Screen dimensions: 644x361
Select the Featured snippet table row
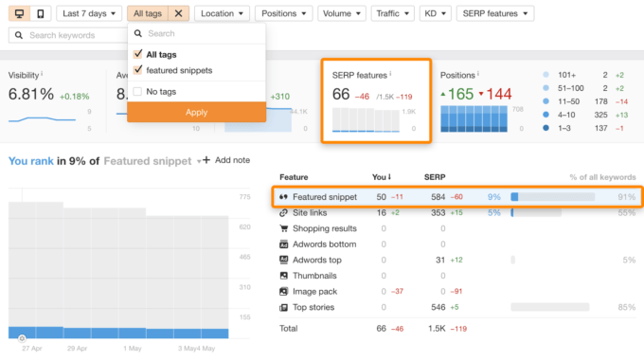[457, 197]
